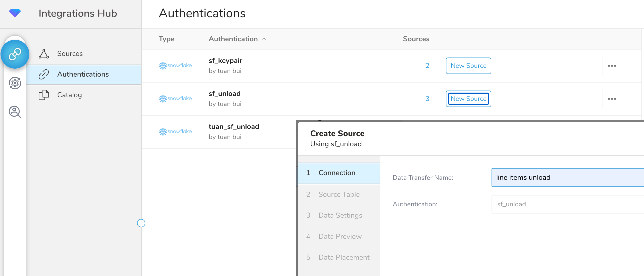Open the gear sync settings icon
The width and height of the screenshot is (644, 276).
(x=15, y=83)
